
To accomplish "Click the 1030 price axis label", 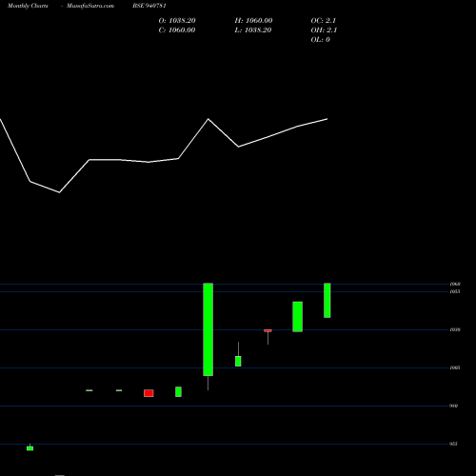I will pos(455,330).
